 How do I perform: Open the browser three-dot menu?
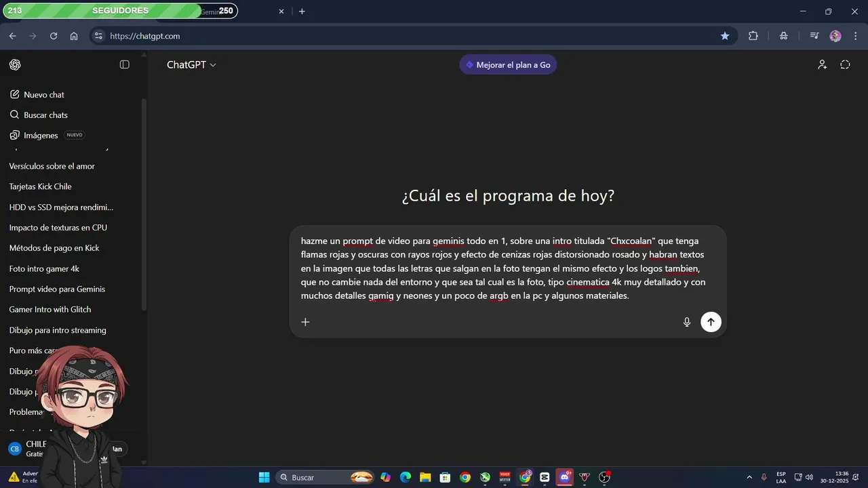(x=854, y=36)
